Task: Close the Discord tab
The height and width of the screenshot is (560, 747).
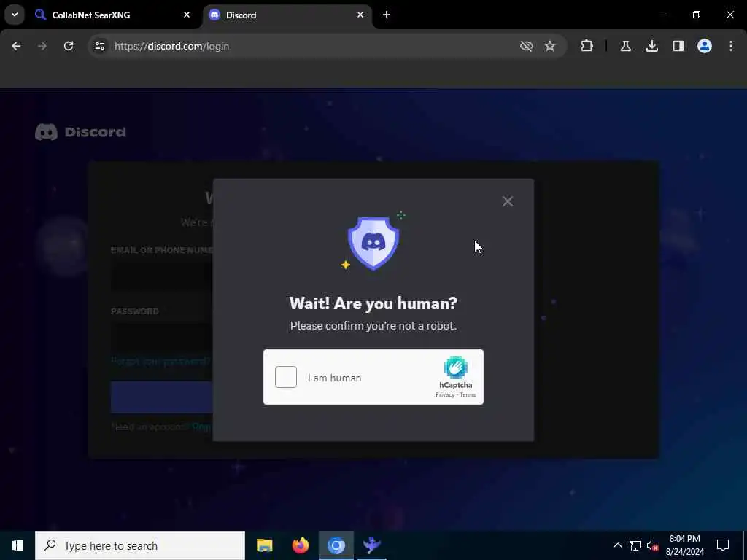Action: coord(360,15)
